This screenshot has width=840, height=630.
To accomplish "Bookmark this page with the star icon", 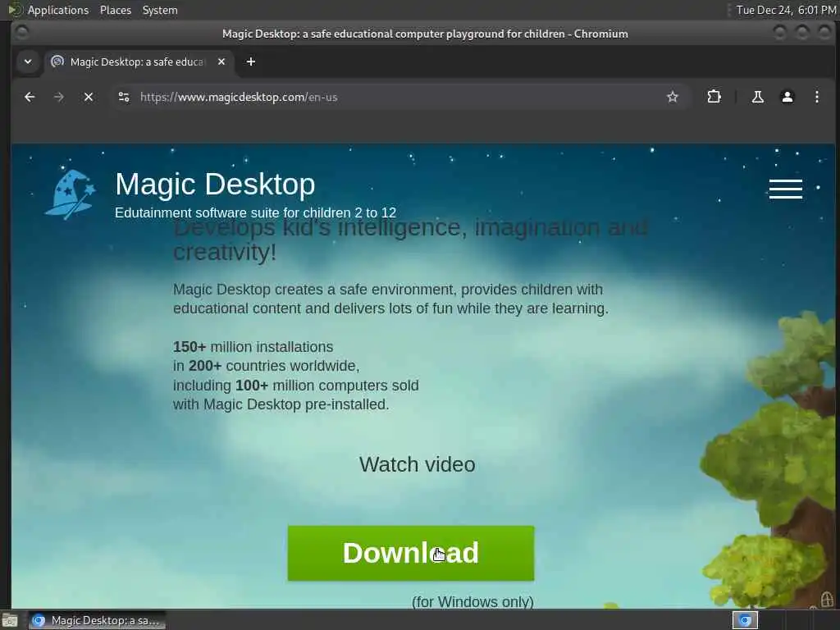I will coord(673,97).
